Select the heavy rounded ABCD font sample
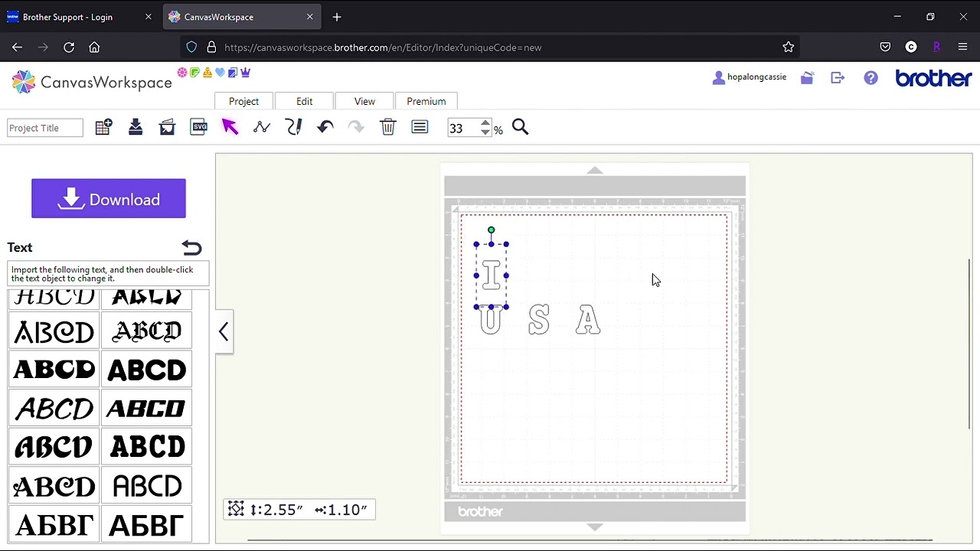The width and height of the screenshot is (980, 551). 147,447
